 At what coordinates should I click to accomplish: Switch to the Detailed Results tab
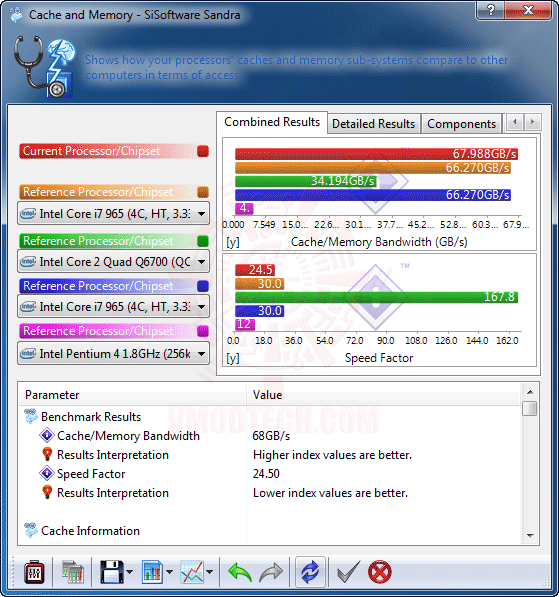point(373,124)
